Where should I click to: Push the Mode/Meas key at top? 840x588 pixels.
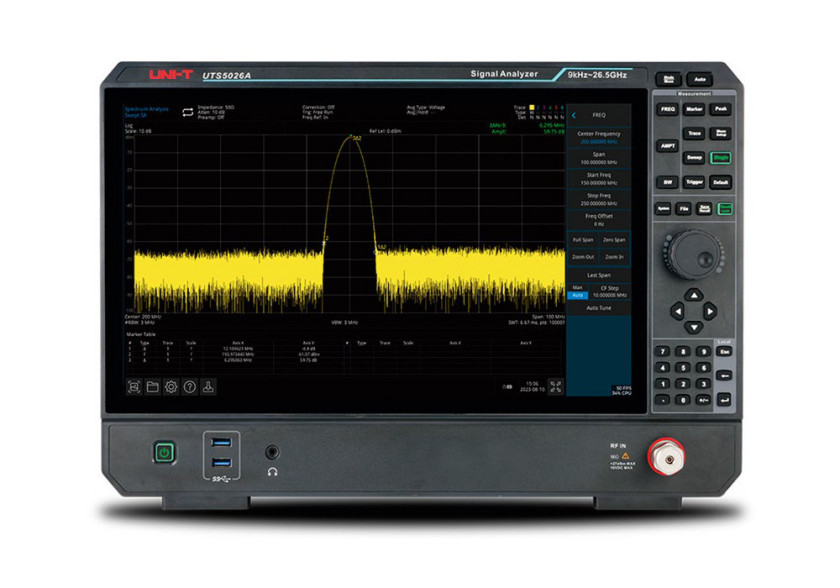coord(669,79)
